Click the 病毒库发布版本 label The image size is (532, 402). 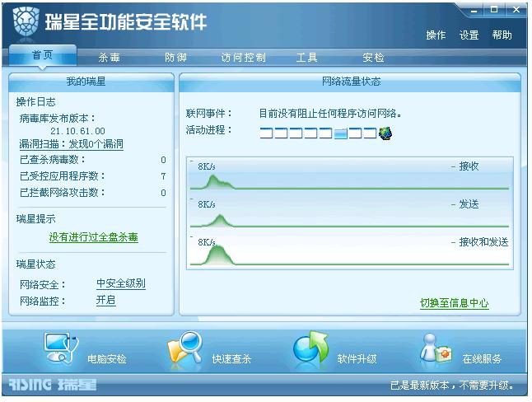(x=58, y=119)
